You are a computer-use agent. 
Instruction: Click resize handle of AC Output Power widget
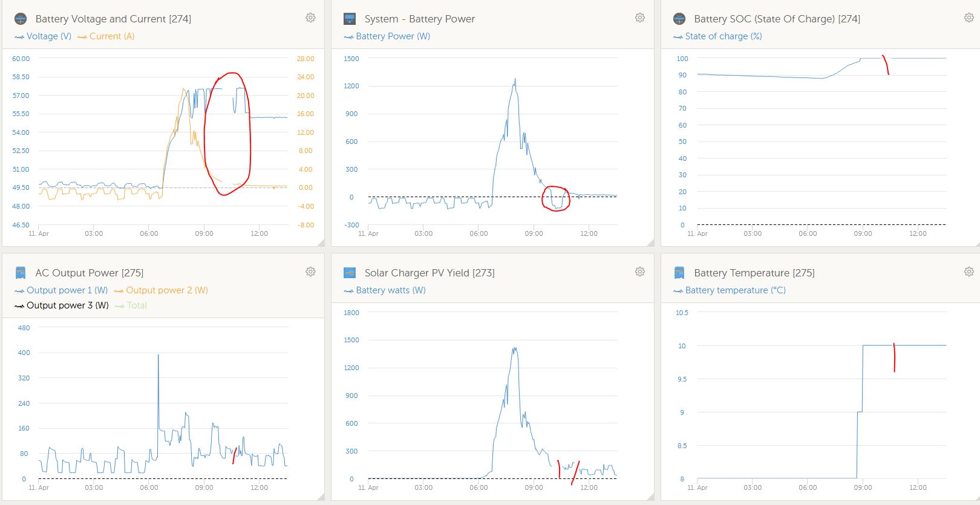click(321, 497)
